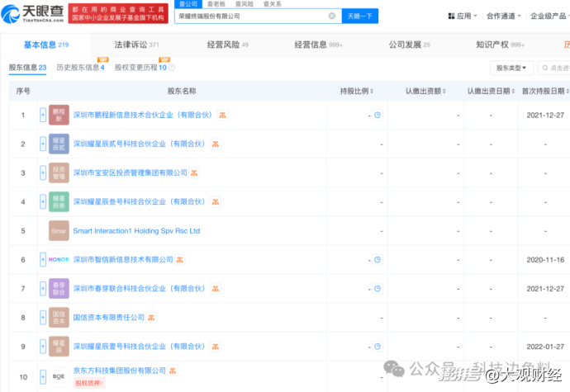This screenshot has width=570, height=392.
Task: Open the TianYanCha logo homepage
Action: 33,14
